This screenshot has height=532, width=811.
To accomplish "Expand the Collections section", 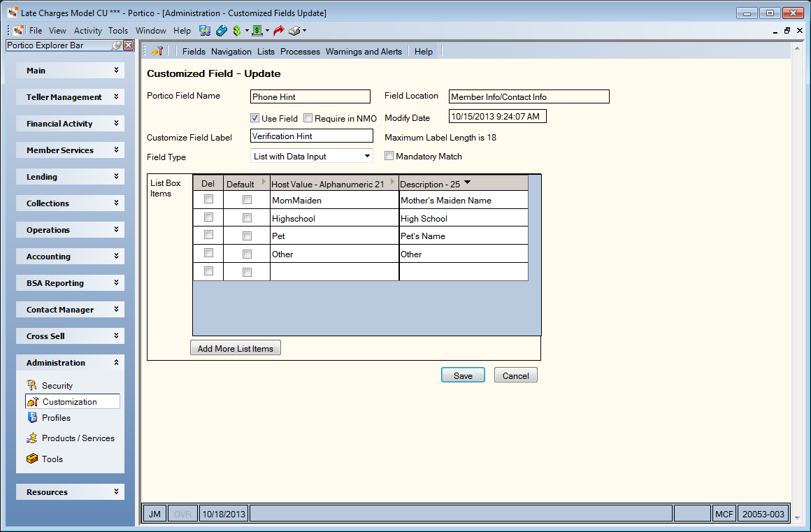I will tap(116, 203).
